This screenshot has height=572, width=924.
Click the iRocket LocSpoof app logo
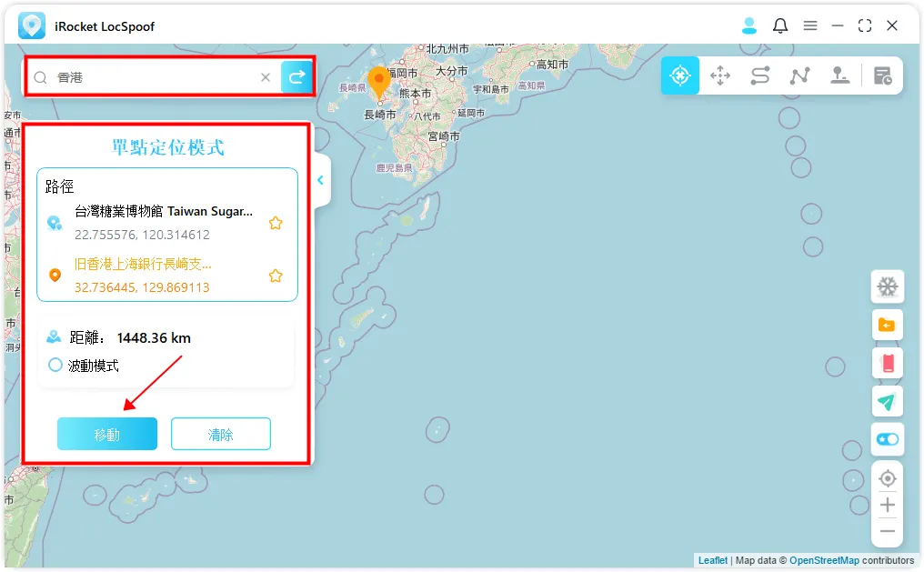coord(31,26)
